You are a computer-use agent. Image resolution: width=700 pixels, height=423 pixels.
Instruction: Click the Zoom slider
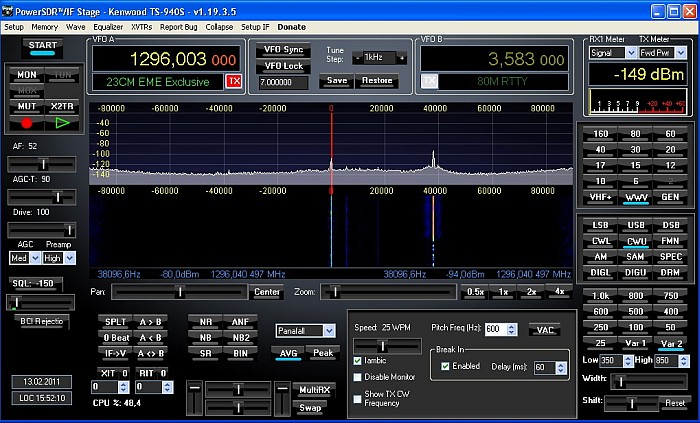(389, 292)
